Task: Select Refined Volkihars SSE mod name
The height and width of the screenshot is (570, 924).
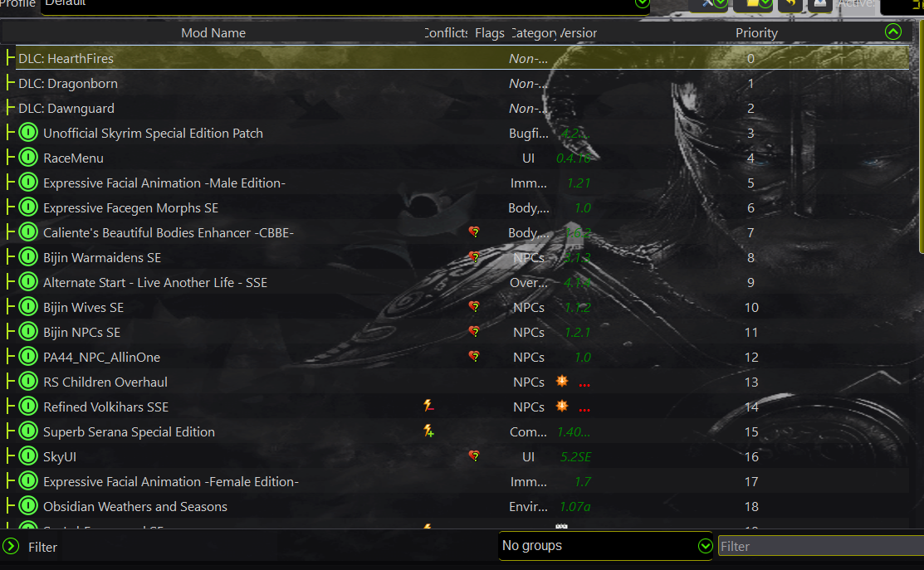Action: 105,407
